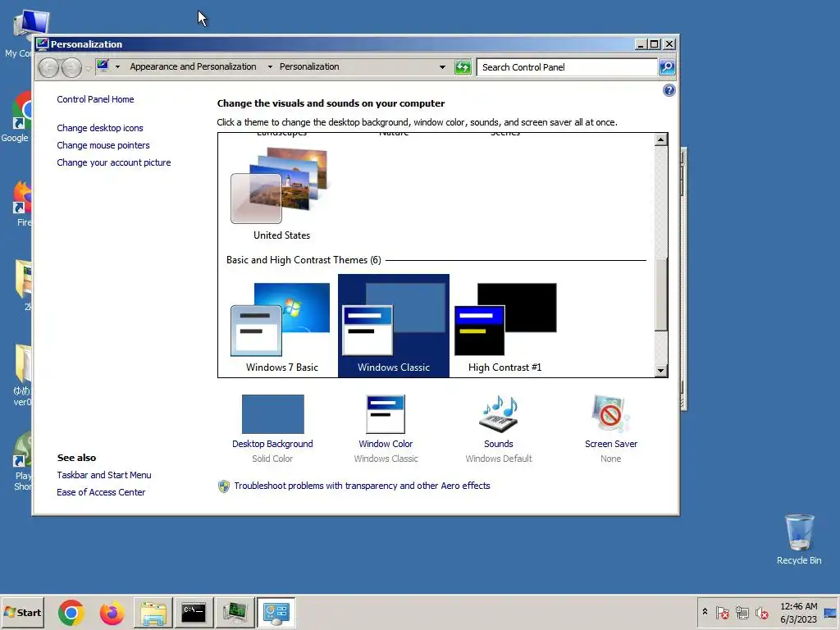840x630 pixels.
Task: Open the Screen Saver icon
Action: (x=610, y=414)
